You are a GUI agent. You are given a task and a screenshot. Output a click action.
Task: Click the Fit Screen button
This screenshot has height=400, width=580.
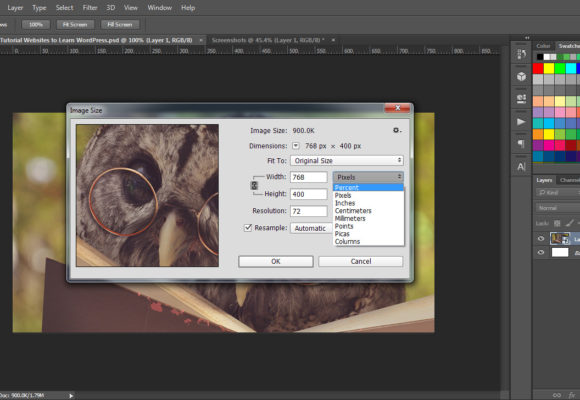pyautogui.click(x=75, y=25)
